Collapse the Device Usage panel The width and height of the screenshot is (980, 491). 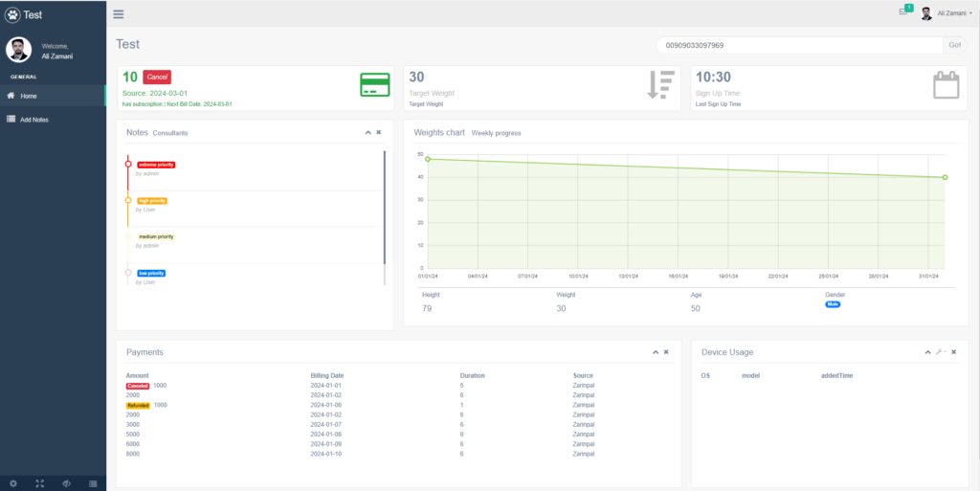click(x=928, y=352)
